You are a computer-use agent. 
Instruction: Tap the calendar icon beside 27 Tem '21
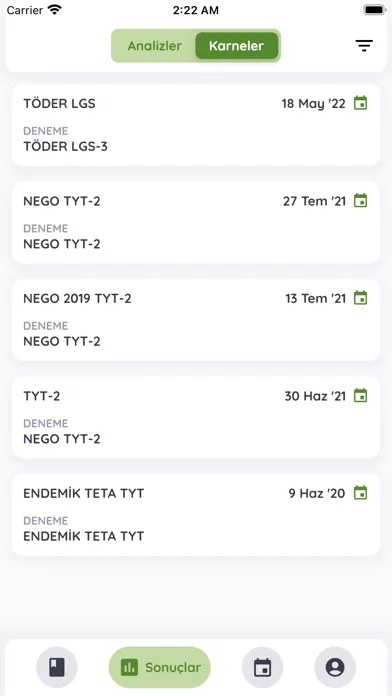(360, 201)
